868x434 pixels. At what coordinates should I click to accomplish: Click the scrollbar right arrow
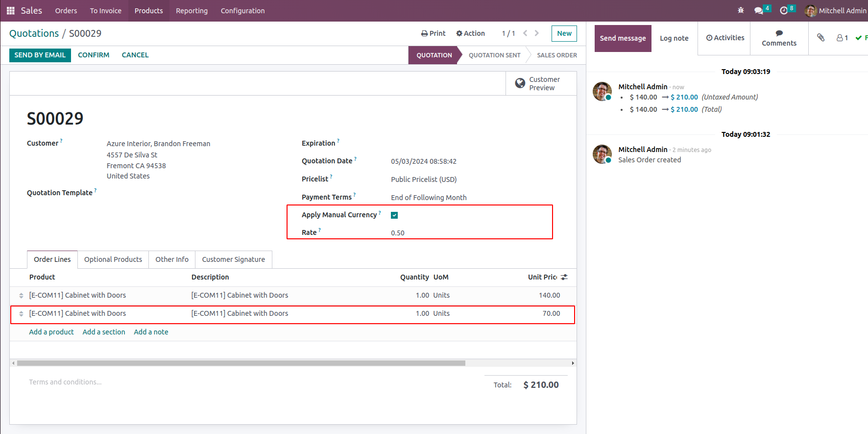click(573, 363)
